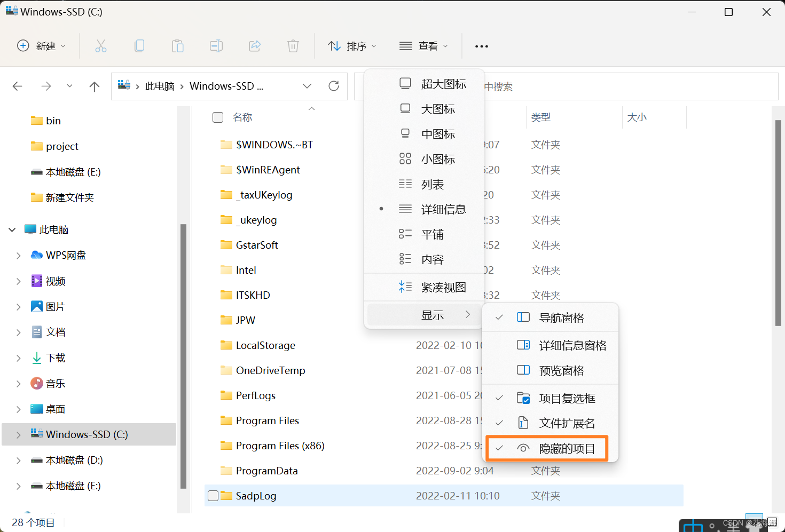This screenshot has height=532, width=785.
Task: Click the 桌面 desktop icon
Action: [37, 409]
